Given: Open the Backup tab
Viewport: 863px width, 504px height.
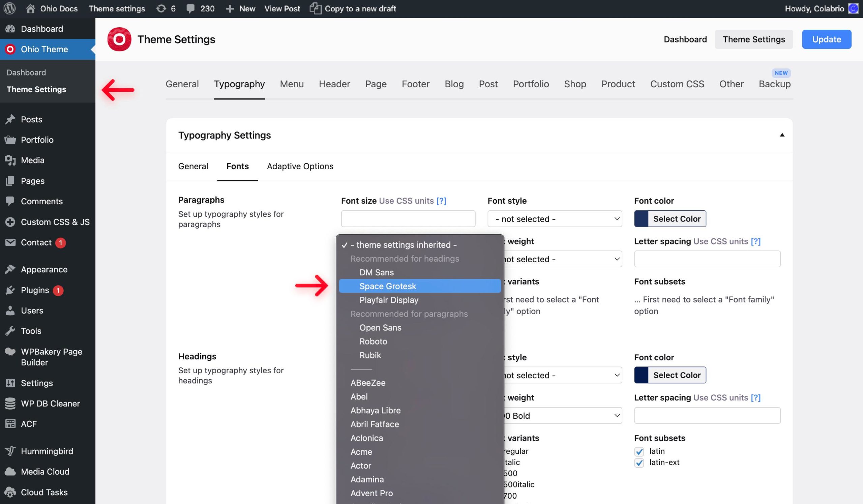Looking at the screenshot, I should pos(775,84).
